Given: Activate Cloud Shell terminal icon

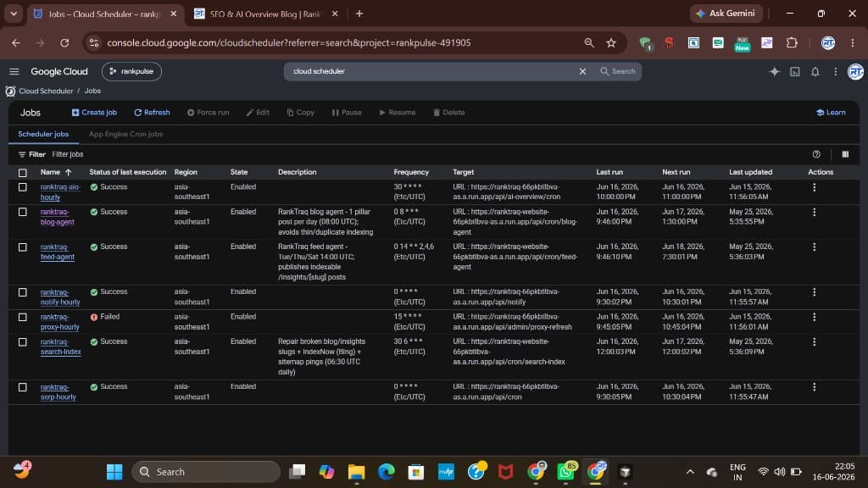Looking at the screenshot, I should (x=795, y=71).
